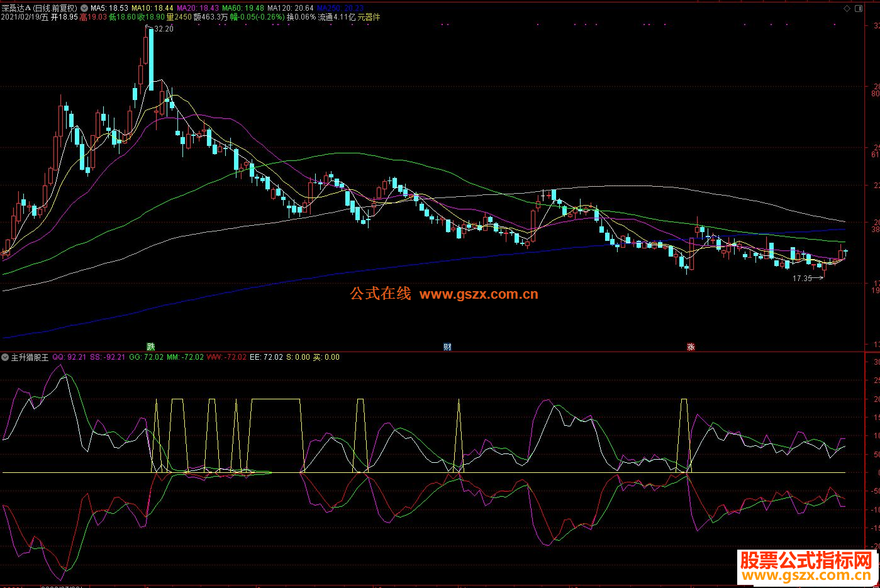Select the 买: 0.00 indicator value
Viewport: 880px width, 588px height.
pyautogui.click(x=326, y=357)
